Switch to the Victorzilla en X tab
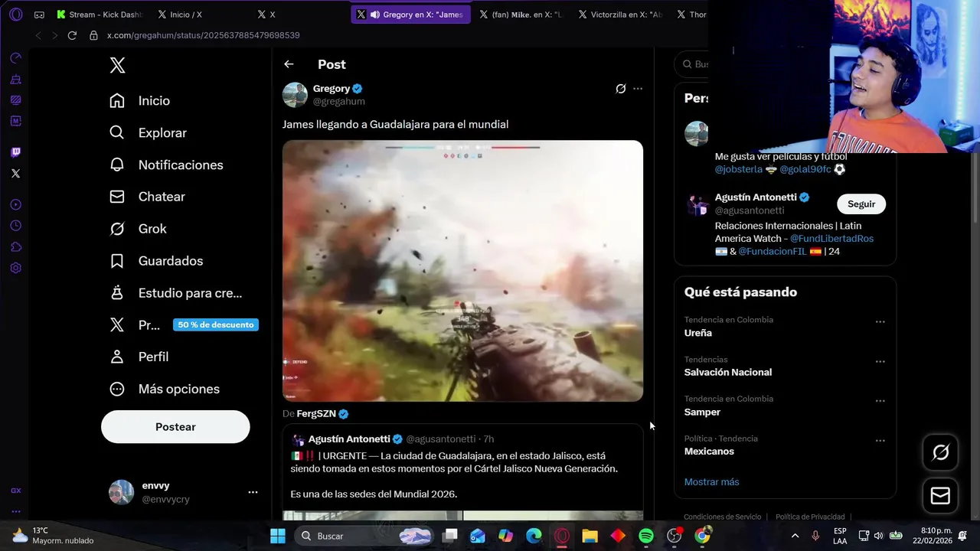Viewport: 980px width, 551px height. 621,15
